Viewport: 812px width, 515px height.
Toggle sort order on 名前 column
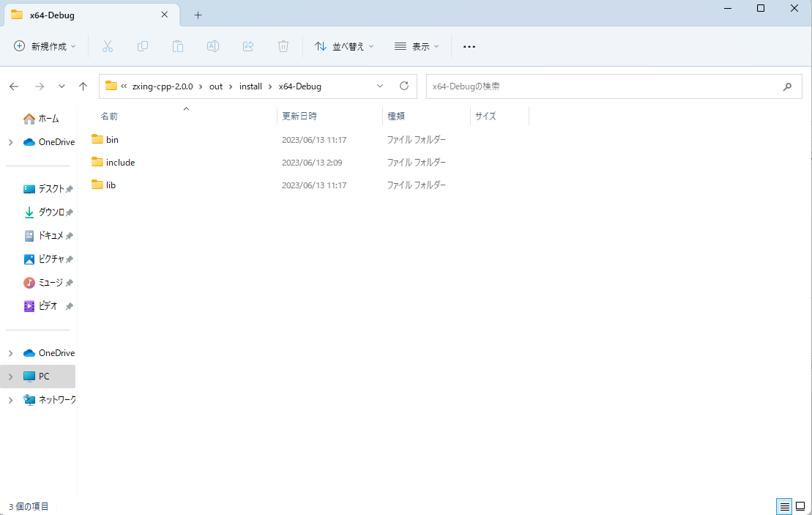[x=108, y=116]
